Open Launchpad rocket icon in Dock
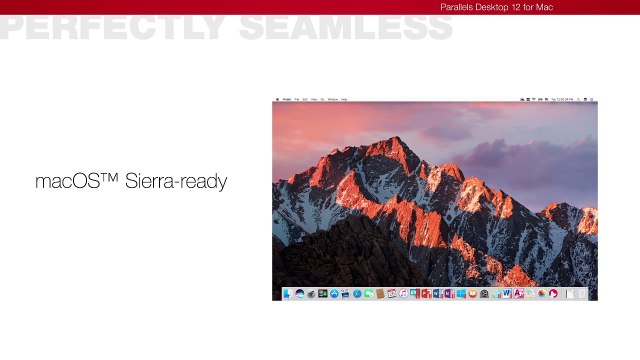 click(311, 293)
